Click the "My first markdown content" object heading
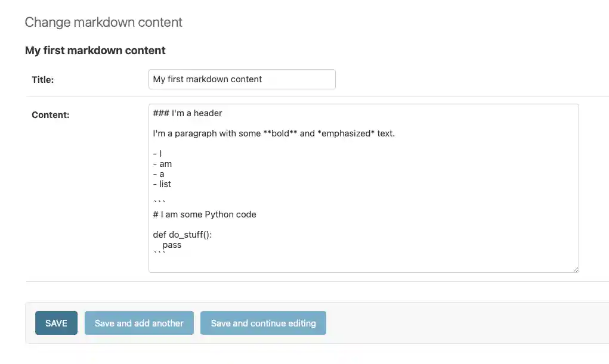 (95, 50)
